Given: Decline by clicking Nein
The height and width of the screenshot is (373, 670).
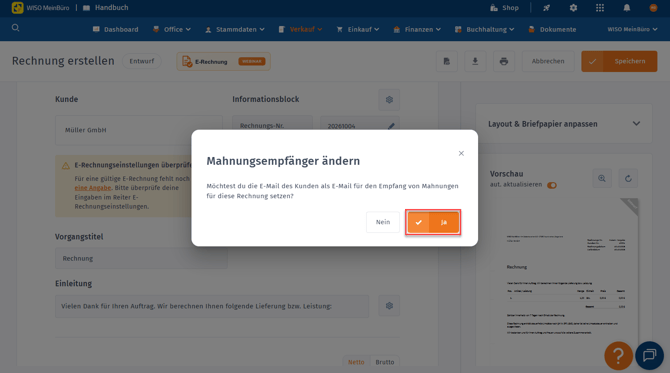Looking at the screenshot, I should click(383, 222).
